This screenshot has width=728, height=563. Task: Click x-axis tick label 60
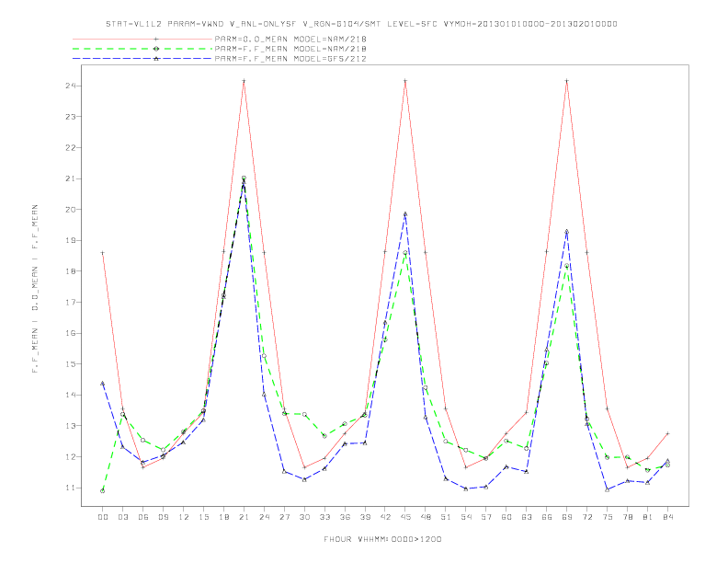[x=506, y=517]
